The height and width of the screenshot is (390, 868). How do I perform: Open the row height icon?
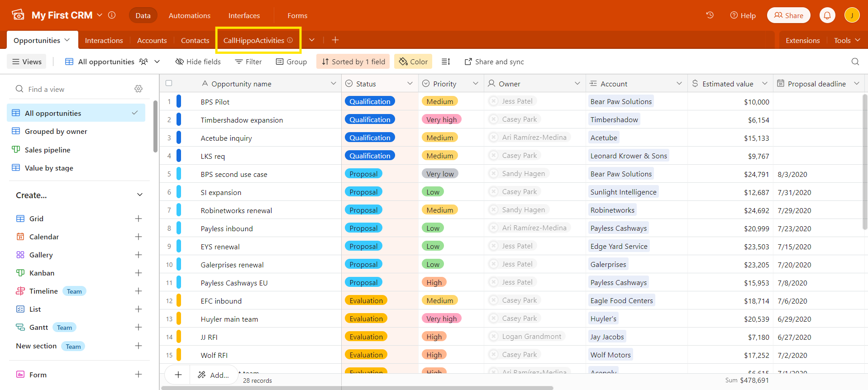point(446,62)
